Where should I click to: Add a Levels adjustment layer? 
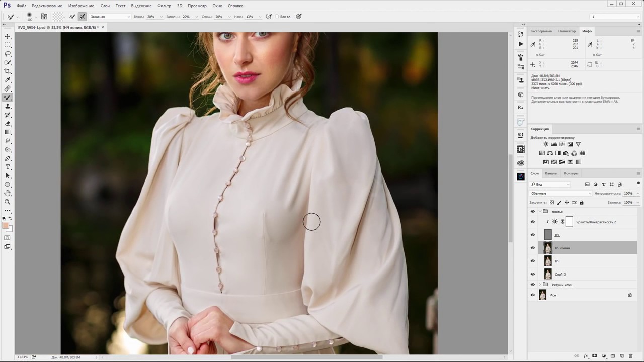(x=554, y=144)
